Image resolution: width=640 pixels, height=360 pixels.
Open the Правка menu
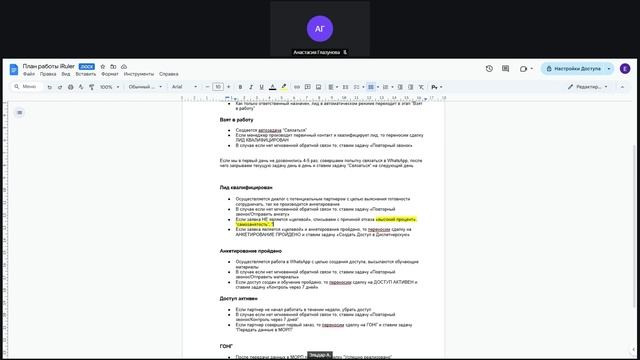pos(48,74)
